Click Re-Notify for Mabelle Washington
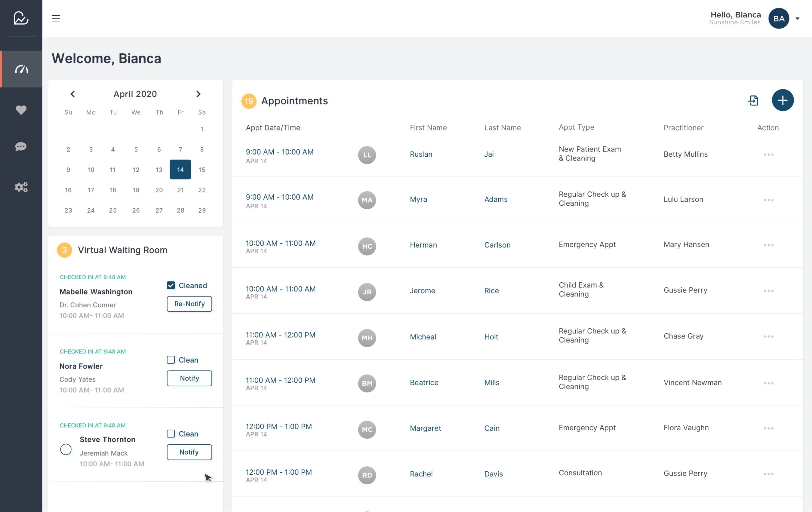Viewport: 812px width, 512px height. click(x=189, y=304)
